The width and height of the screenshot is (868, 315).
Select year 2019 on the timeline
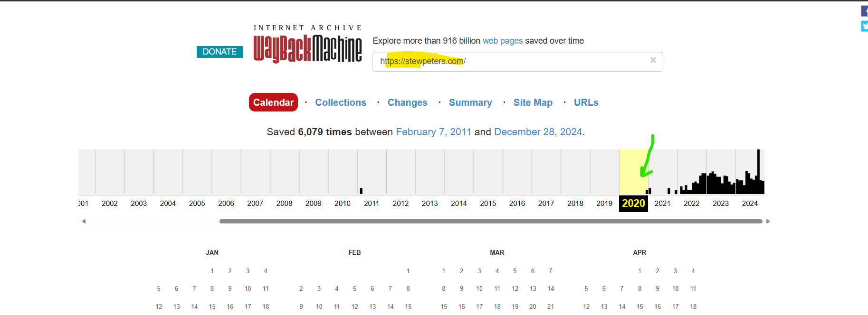[604, 203]
